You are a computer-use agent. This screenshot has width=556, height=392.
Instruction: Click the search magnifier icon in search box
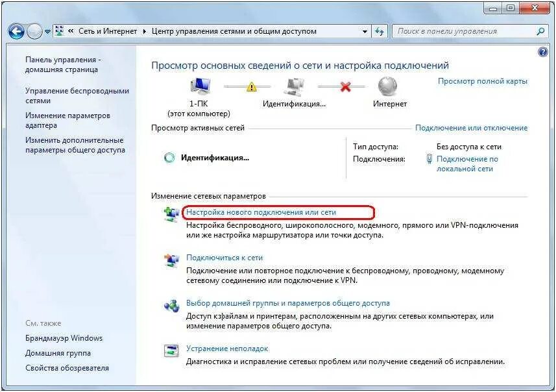pyautogui.click(x=540, y=32)
